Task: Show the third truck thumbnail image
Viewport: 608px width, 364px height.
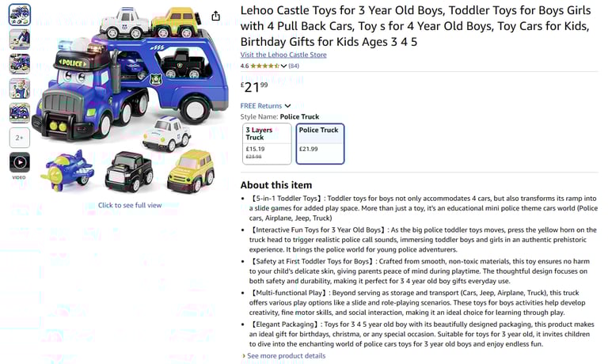Action: click(x=19, y=64)
